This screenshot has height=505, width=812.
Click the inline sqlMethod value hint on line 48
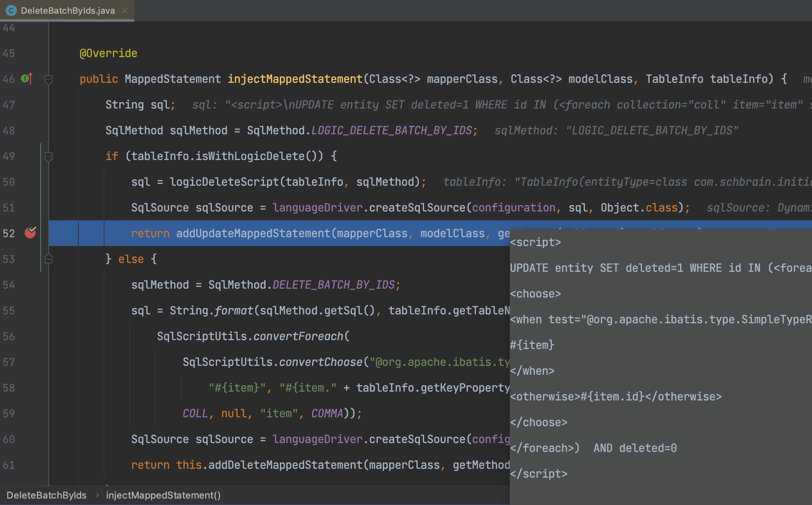[616, 131]
